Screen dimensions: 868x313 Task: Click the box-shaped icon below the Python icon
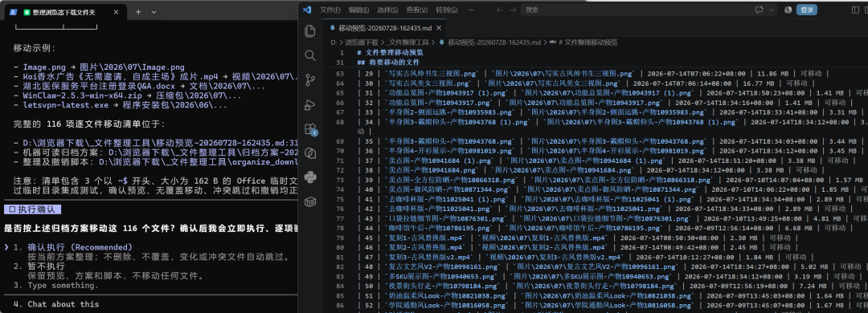[x=310, y=201]
